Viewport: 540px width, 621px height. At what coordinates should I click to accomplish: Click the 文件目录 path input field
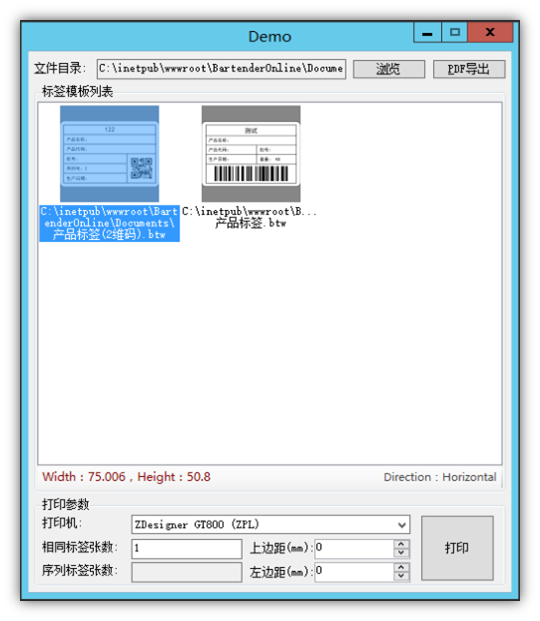(x=221, y=69)
